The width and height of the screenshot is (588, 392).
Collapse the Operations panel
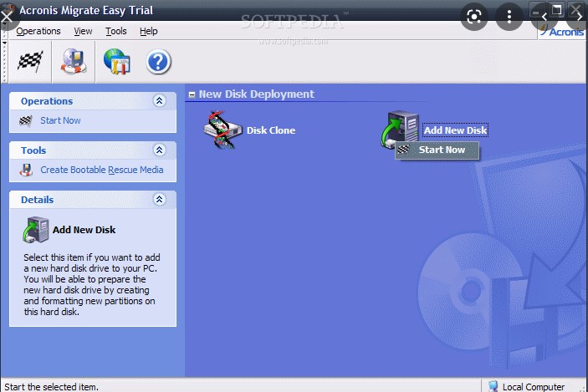pos(160,100)
